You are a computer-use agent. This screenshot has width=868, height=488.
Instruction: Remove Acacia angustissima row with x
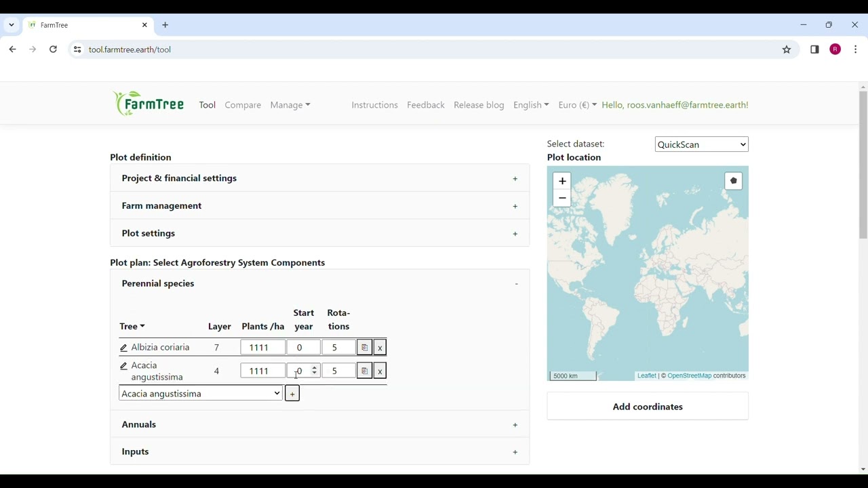[x=380, y=371]
